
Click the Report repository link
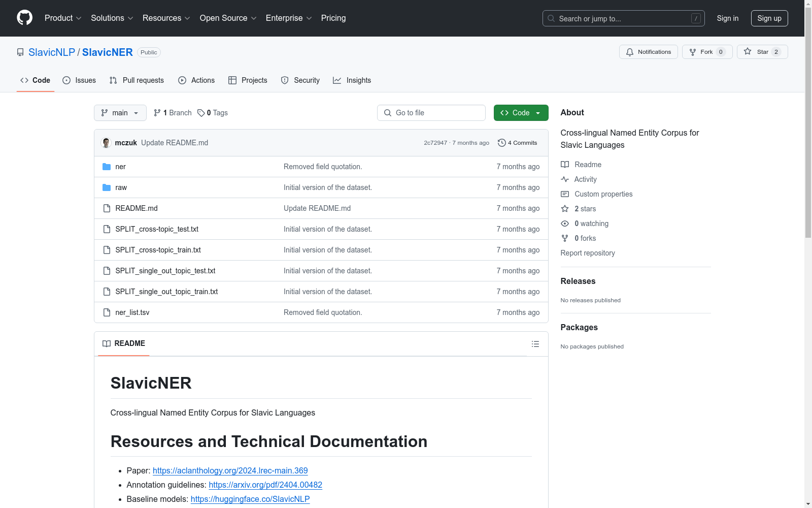[588, 253]
